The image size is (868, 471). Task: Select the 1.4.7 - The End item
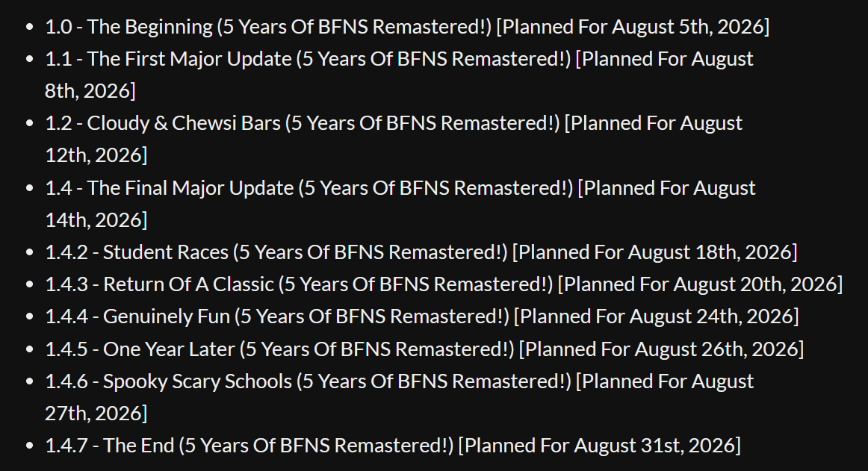(392, 446)
